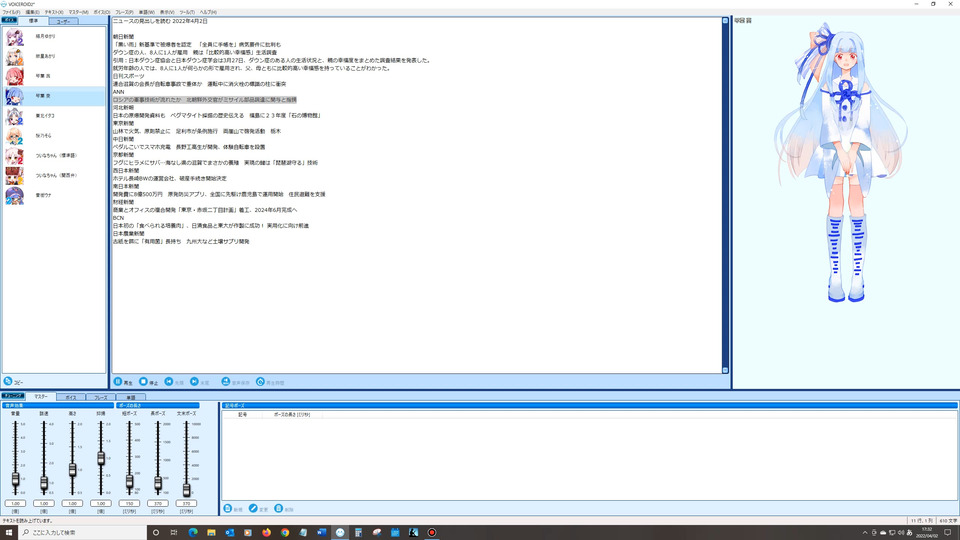Select ついなちゃん (関西弁) voice preset
Viewport: 960px width, 540px height.
[54, 175]
